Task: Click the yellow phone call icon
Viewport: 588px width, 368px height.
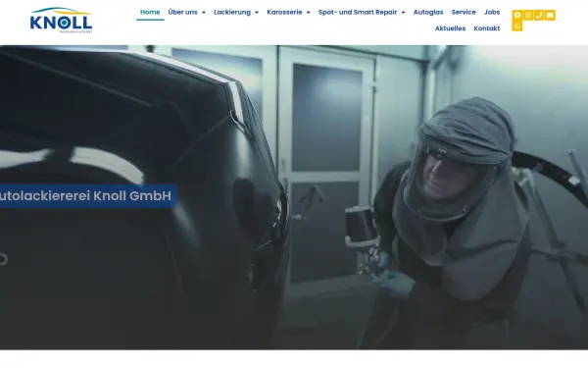Action: point(539,15)
